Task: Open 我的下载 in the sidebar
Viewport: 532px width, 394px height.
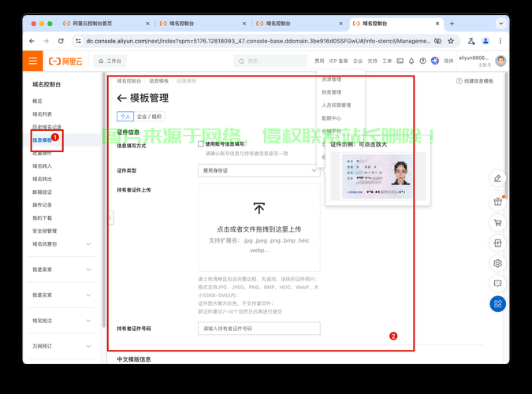Action: coord(42,217)
